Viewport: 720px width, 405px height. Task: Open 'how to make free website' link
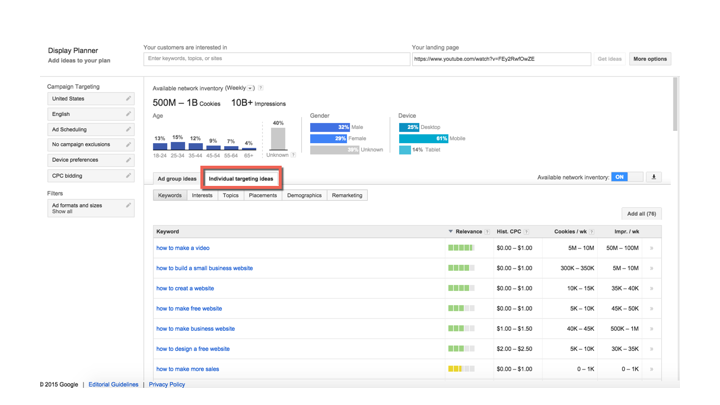[189, 309]
